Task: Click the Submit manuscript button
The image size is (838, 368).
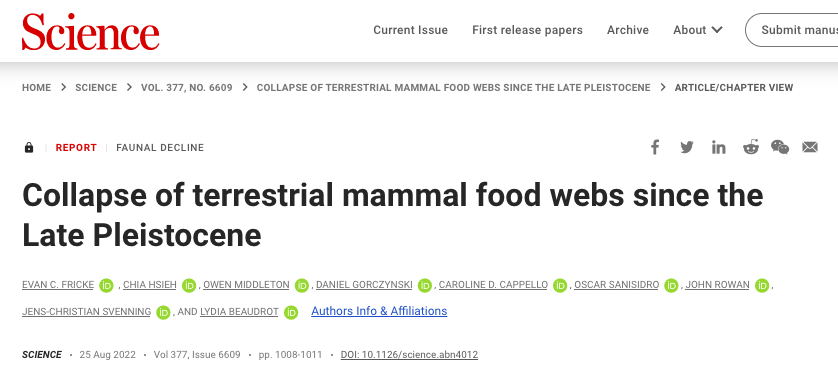Action: [x=792, y=30]
